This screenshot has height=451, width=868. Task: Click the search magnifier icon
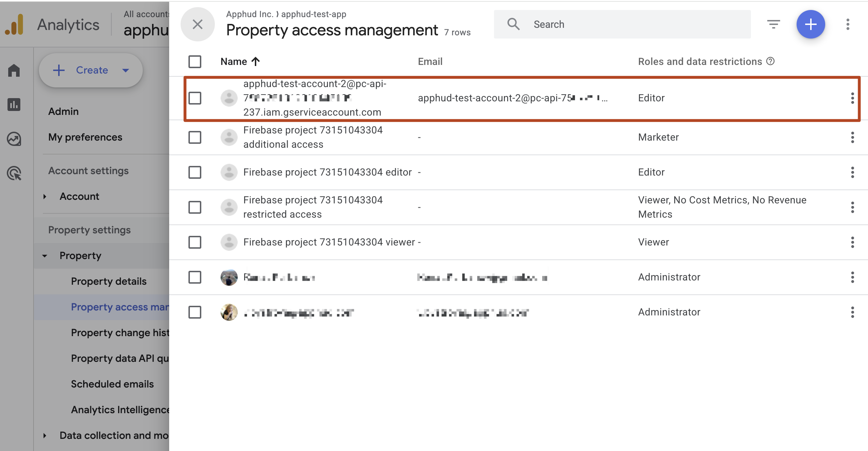click(x=513, y=24)
